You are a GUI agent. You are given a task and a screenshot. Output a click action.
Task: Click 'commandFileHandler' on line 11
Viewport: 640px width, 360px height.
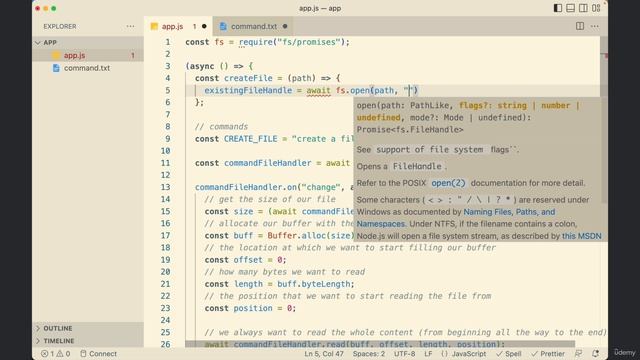(x=267, y=163)
